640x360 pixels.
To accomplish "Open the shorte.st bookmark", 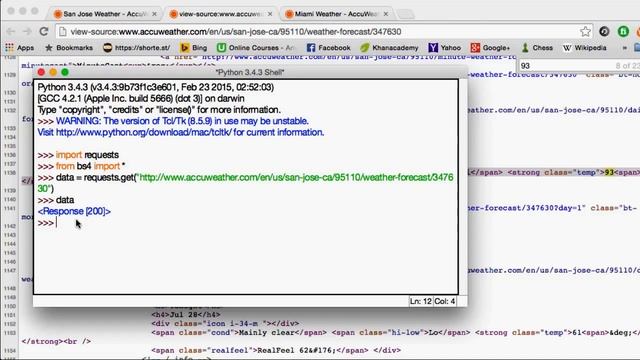I will (136, 48).
